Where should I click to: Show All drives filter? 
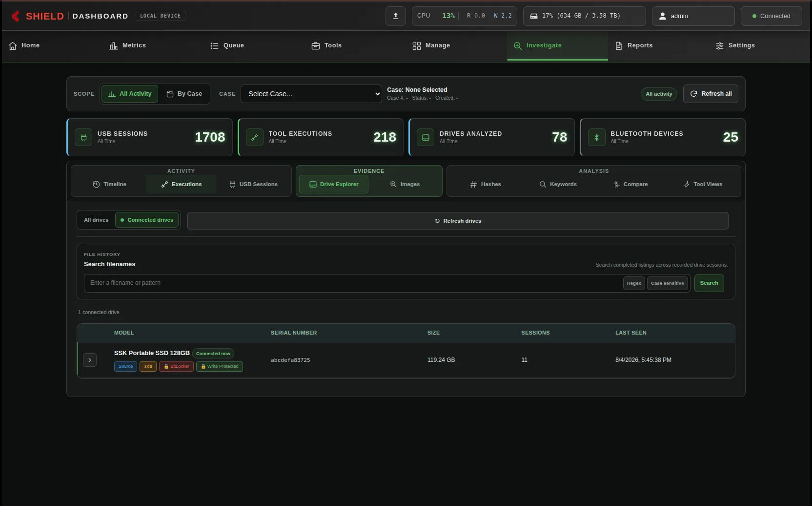(x=96, y=220)
